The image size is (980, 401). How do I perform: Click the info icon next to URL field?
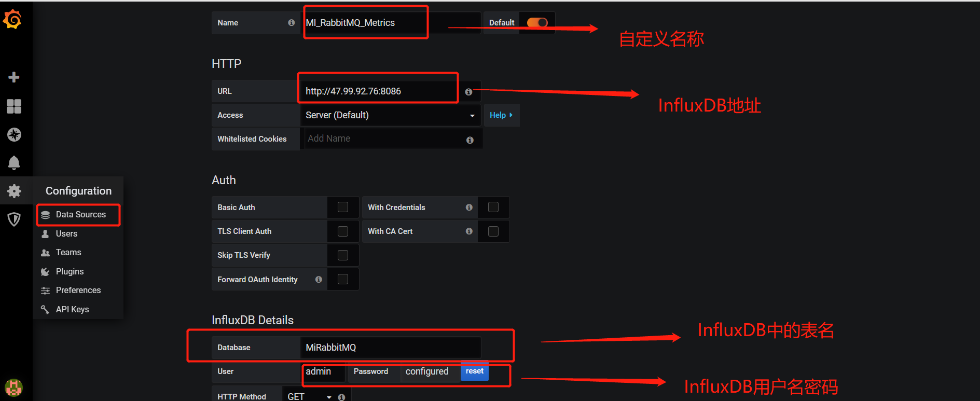pyautogui.click(x=468, y=92)
